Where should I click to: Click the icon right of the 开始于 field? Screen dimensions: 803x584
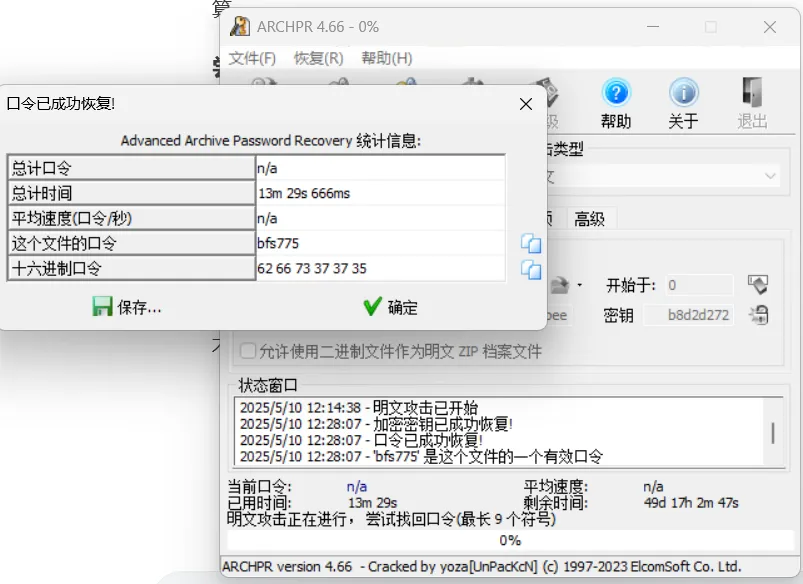click(758, 284)
